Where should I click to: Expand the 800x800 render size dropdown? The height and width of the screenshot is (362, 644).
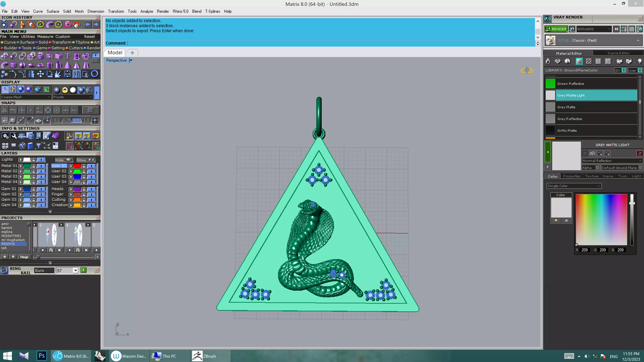pyautogui.click(x=609, y=29)
